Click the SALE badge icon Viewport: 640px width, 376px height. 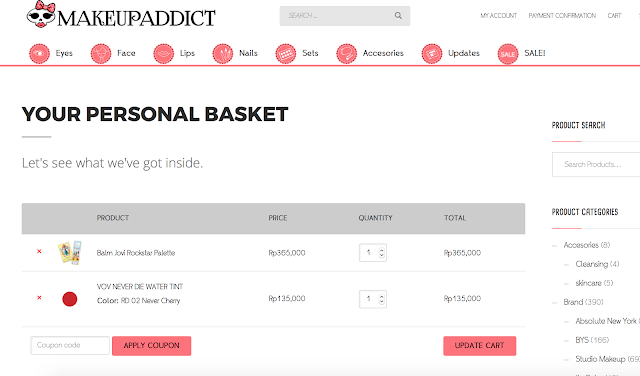508,53
